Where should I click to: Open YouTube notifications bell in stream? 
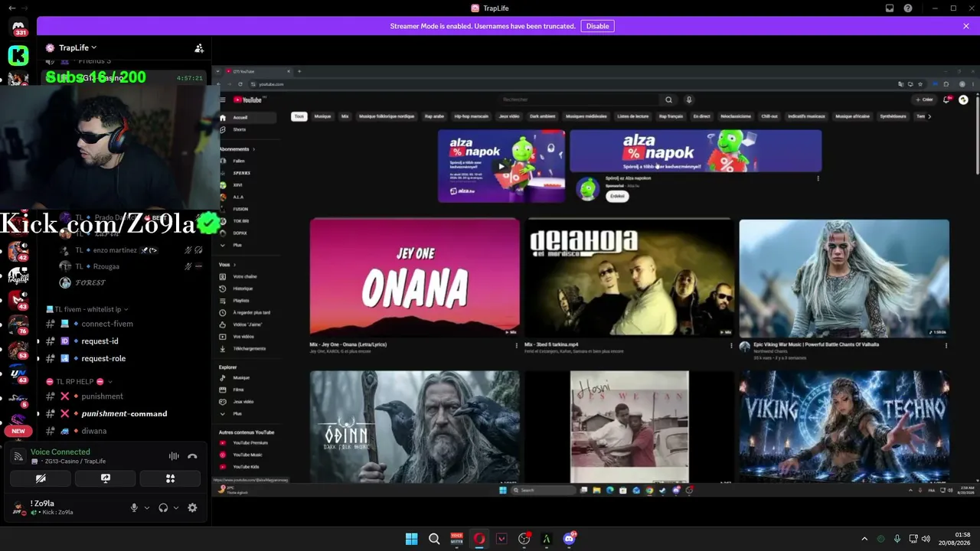point(948,99)
